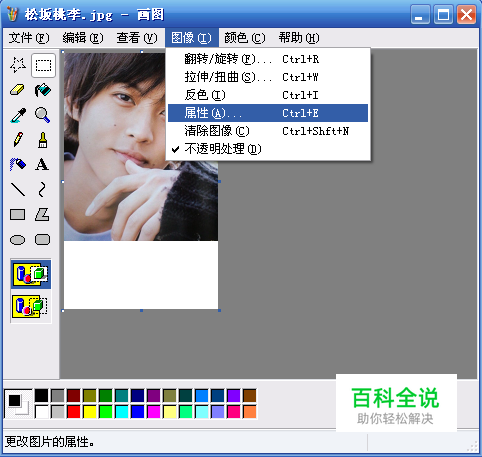
Task: Select the Text tool
Action: click(x=43, y=165)
